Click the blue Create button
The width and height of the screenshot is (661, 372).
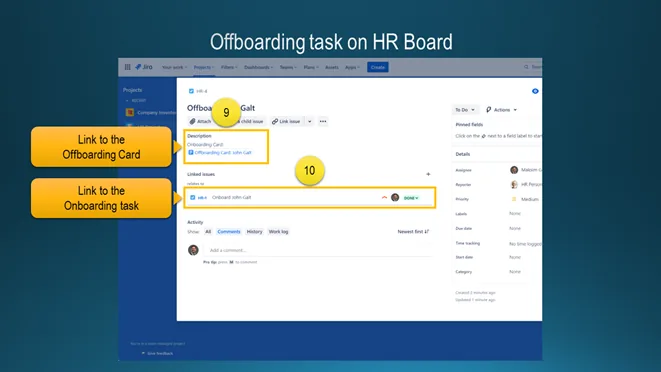(378, 67)
